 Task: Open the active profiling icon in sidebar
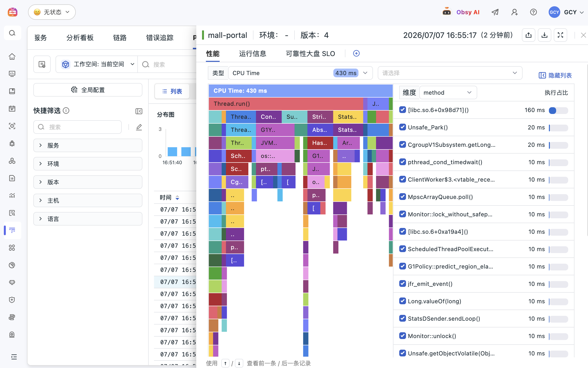(12, 230)
